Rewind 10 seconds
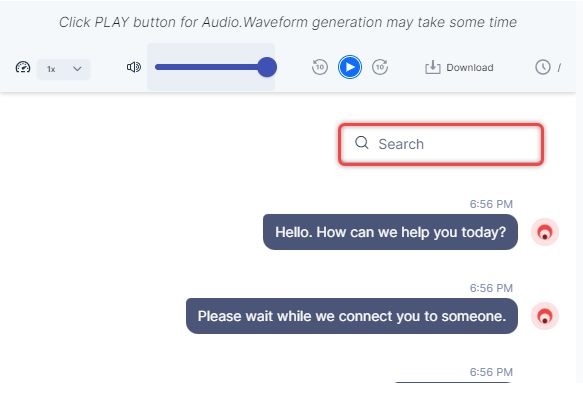The height and width of the screenshot is (418, 583). [x=320, y=67]
